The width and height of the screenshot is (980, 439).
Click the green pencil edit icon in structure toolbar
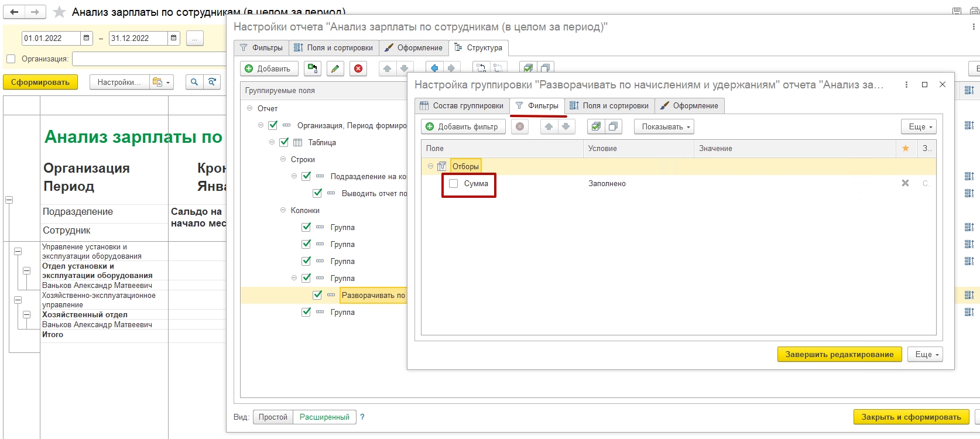click(335, 69)
